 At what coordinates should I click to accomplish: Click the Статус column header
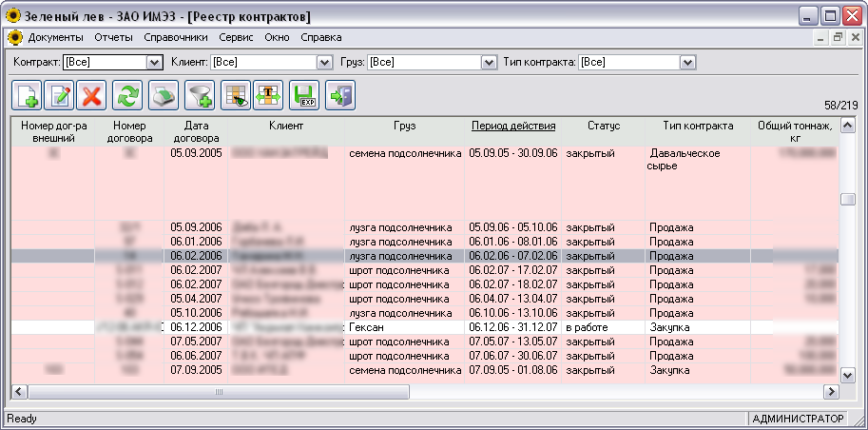pyautogui.click(x=603, y=125)
